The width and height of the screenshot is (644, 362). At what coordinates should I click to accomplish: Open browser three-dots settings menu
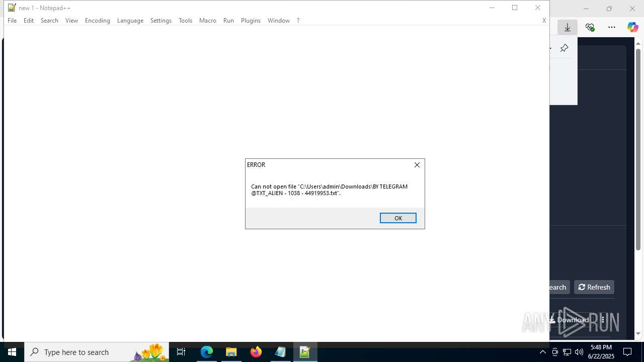click(x=612, y=27)
